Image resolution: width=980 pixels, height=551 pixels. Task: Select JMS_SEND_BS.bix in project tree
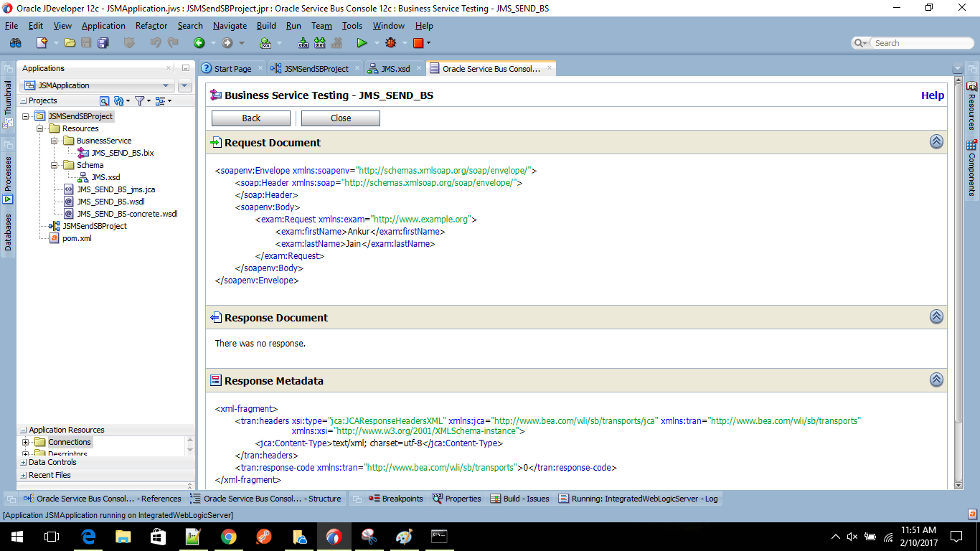tap(122, 153)
